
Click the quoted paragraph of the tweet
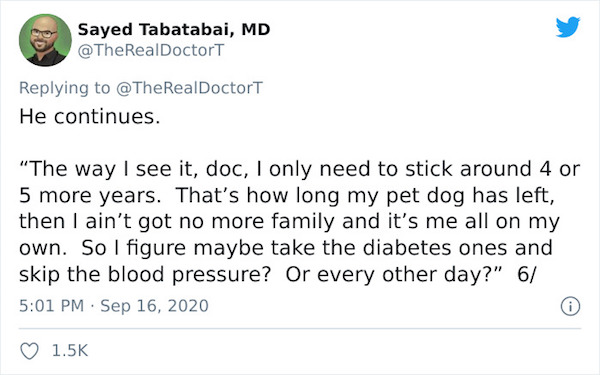300,222
